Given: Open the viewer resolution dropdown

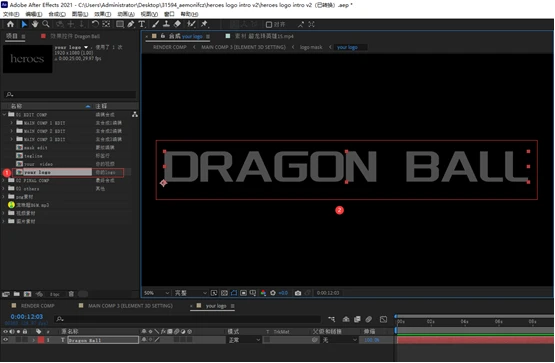Looking at the screenshot, I should click(x=190, y=293).
